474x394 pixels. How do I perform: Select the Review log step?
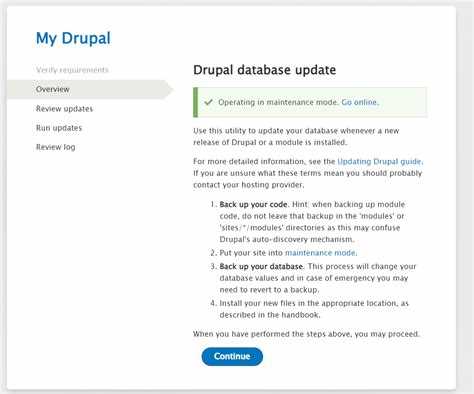55,147
